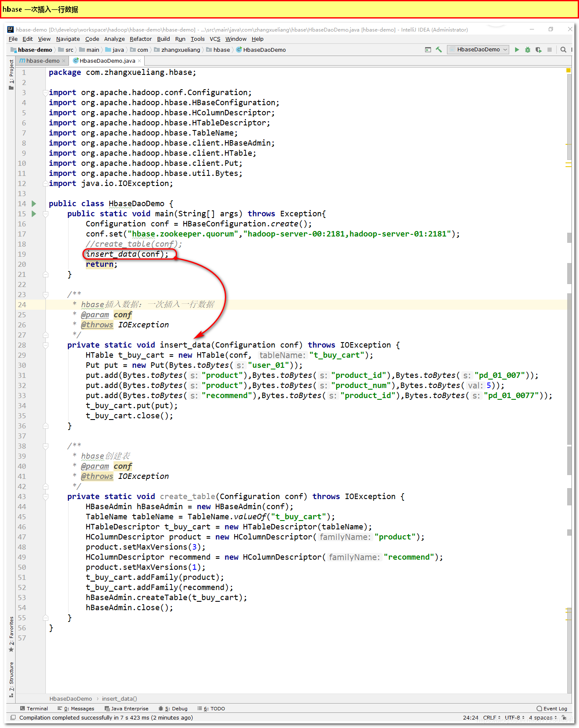Change 4 spaces indent setting
This screenshot has width=579, height=728.
pos(543,717)
